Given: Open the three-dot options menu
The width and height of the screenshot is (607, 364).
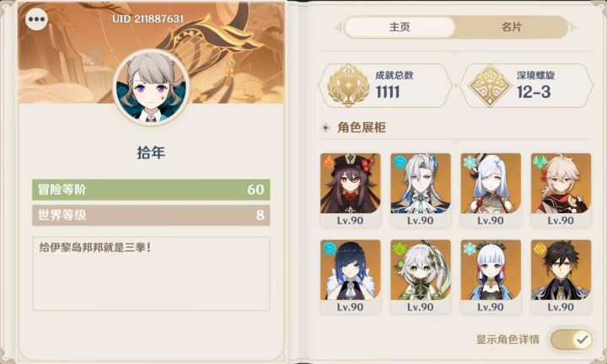Looking at the screenshot, I should click(37, 19).
